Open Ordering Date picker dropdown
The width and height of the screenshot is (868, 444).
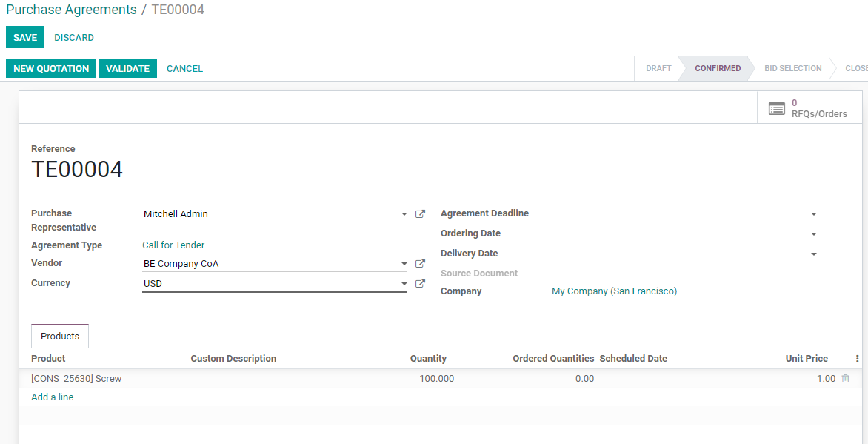813,234
